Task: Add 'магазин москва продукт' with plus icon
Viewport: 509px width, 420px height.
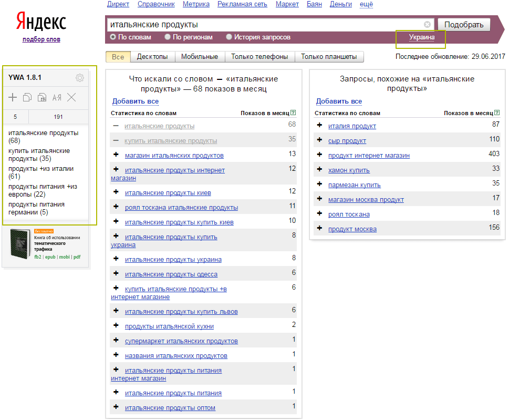Action: click(x=320, y=199)
